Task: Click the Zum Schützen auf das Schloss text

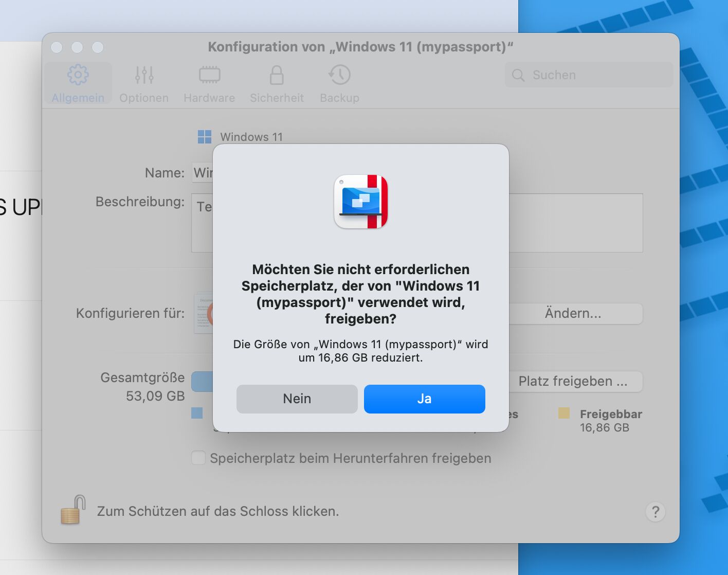Action: 218,511
